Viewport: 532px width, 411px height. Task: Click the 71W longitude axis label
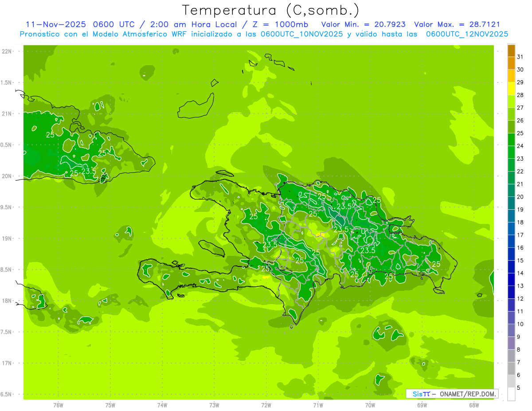[x=318, y=405]
